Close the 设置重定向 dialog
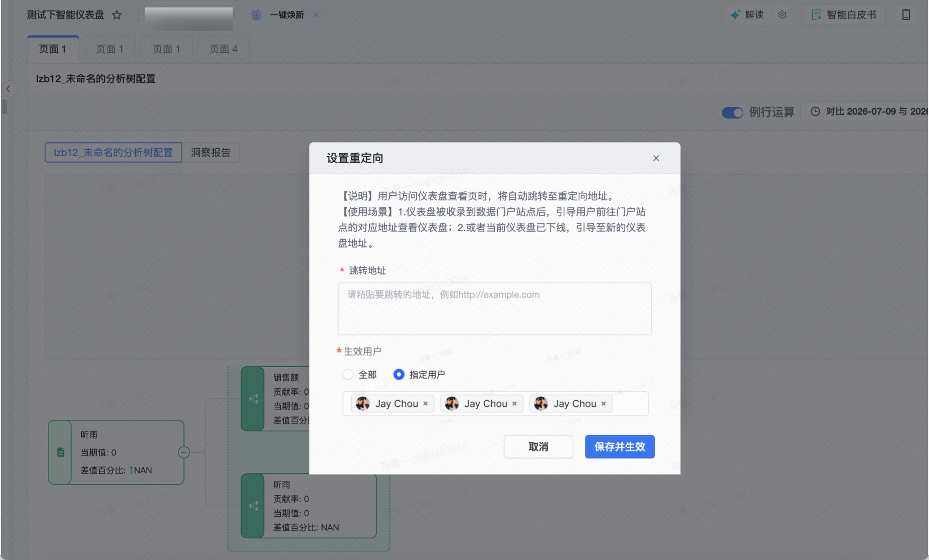The height and width of the screenshot is (560, 929). coord(656,158)
